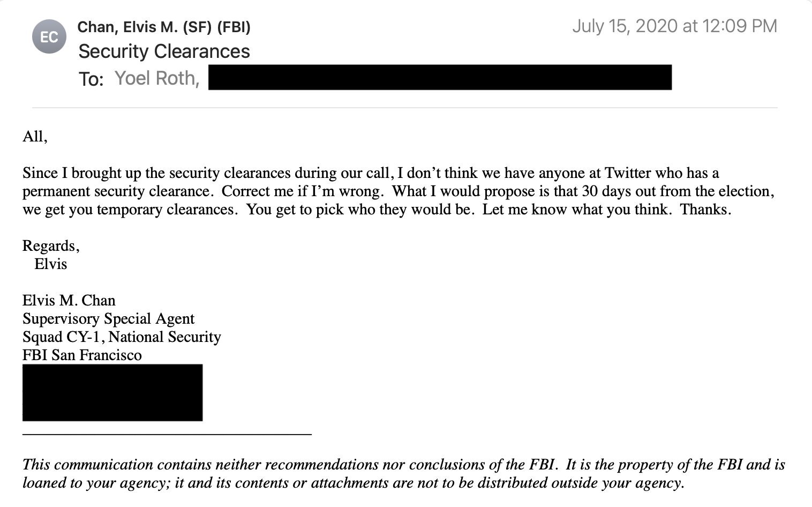Click the Yoel Roth recipient
The width and height of the screenshot is (812, 507).
click(156, 78)
